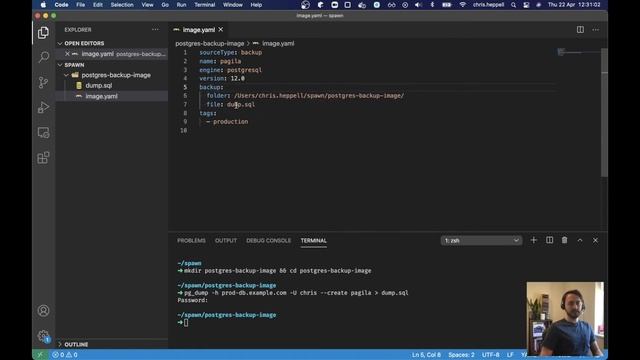Create a new terminal with plus icon
Viewport: 640px width, 360px height.
click(533, 240)
